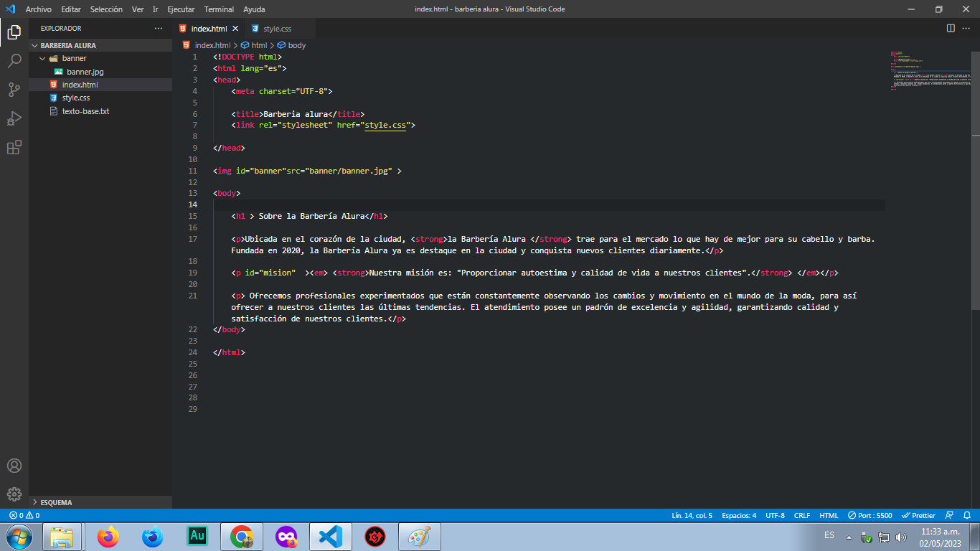Open Paint from the taskbar

pyautogui.click(x=420, y=537)
